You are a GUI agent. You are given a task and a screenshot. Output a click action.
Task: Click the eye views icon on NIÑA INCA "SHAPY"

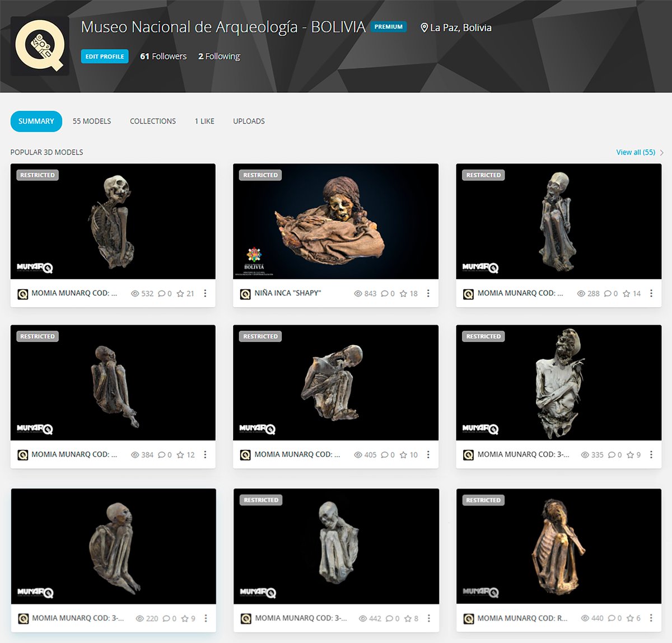(358, 293)
